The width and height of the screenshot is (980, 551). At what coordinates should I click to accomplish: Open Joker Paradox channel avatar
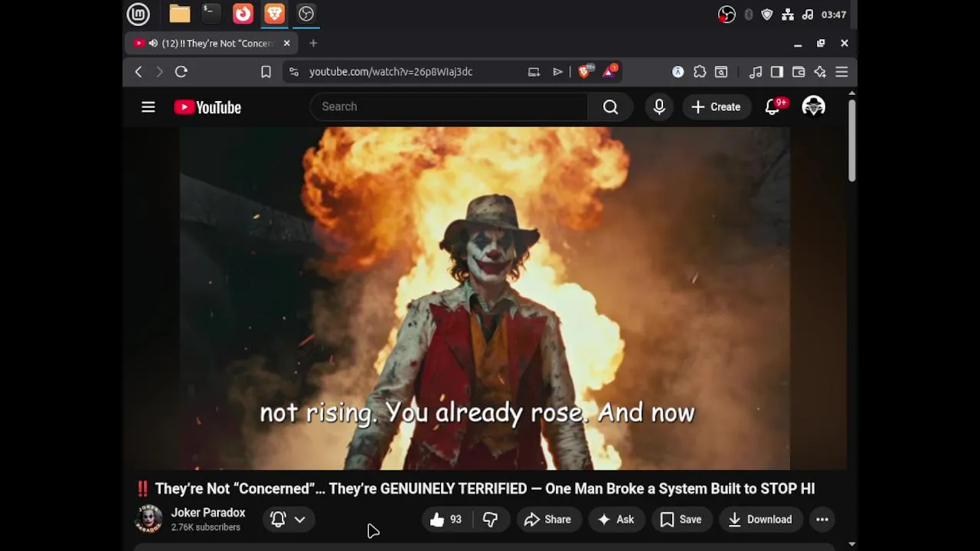click(x=149, y=519)
